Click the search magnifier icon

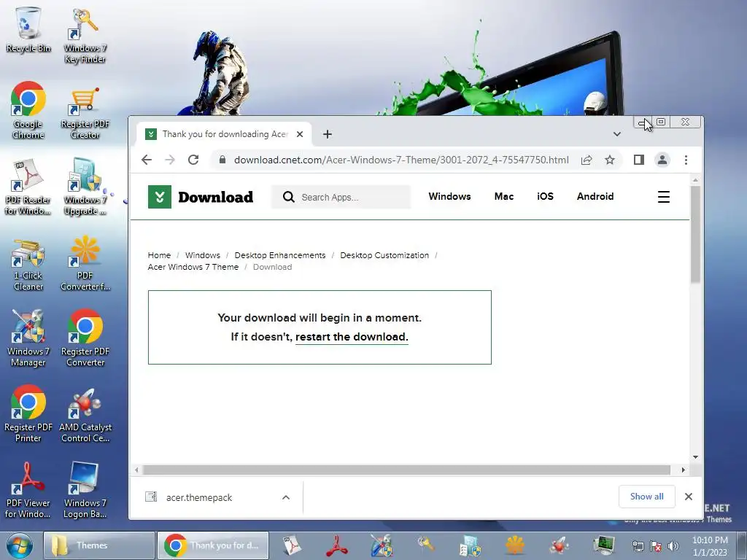click(x=288, y=197)
